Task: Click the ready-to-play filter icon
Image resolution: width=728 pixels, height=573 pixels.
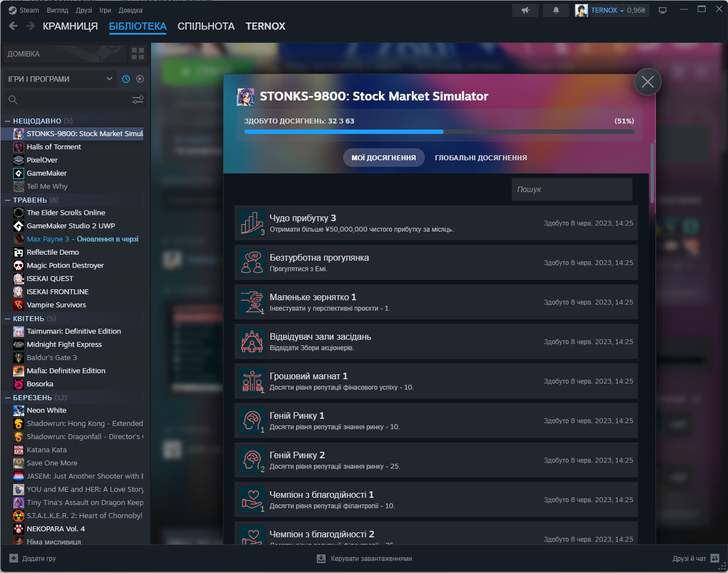Action: pos(140,79)
